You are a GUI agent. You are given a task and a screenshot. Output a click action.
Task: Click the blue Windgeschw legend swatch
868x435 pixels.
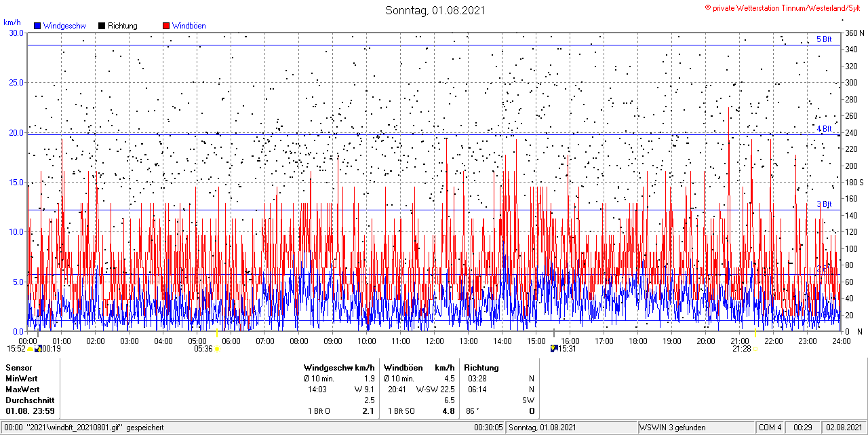(37, 26)
